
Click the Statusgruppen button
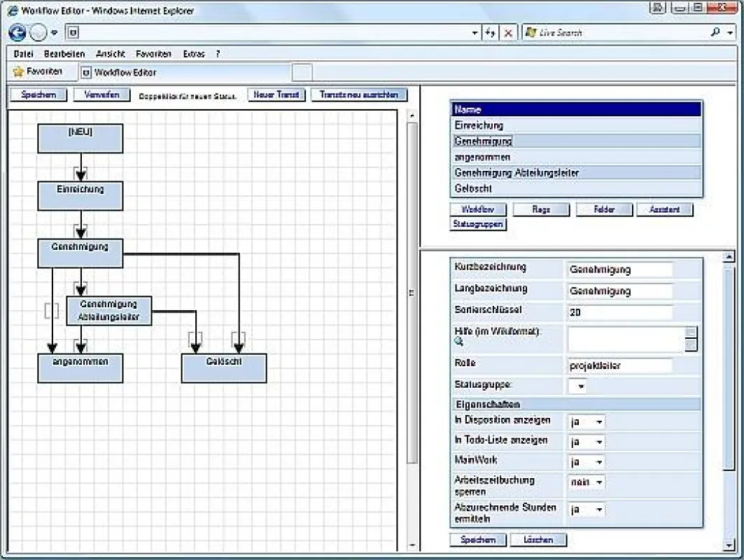tap(478, 224)
